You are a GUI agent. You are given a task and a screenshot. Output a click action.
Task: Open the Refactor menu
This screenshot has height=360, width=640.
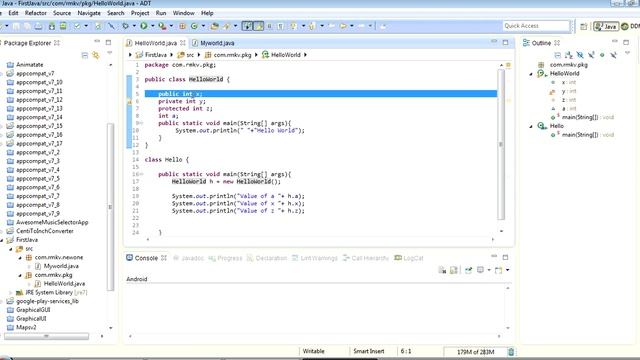tap(36, 13)
